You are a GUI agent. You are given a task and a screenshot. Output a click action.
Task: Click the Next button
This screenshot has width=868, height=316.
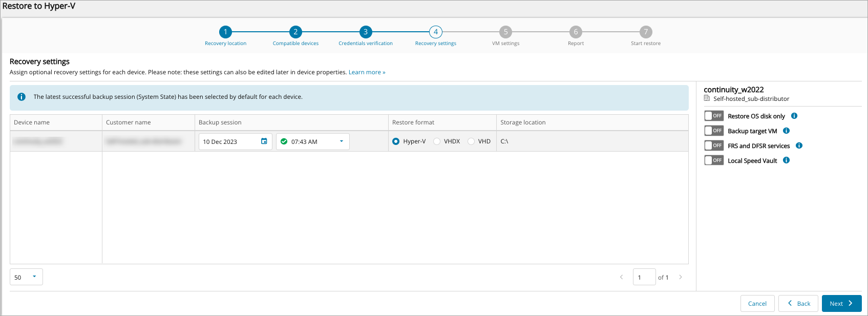click(x=841, y=303)
